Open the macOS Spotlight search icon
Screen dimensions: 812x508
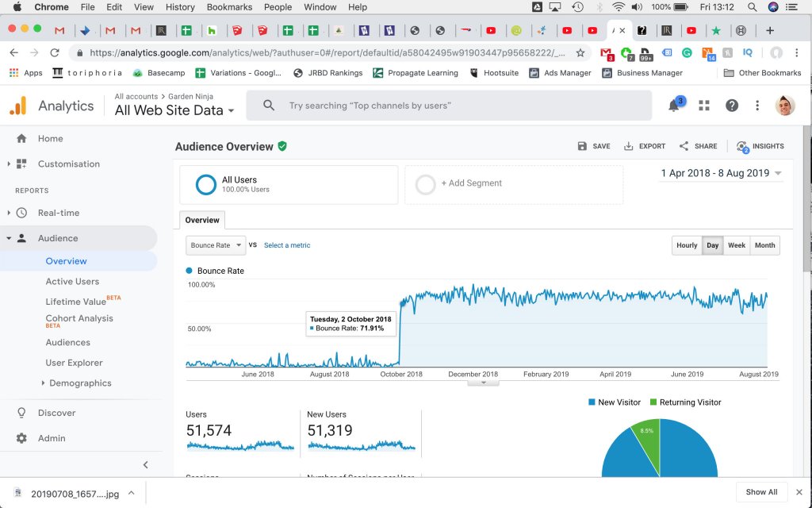point(753,6)
